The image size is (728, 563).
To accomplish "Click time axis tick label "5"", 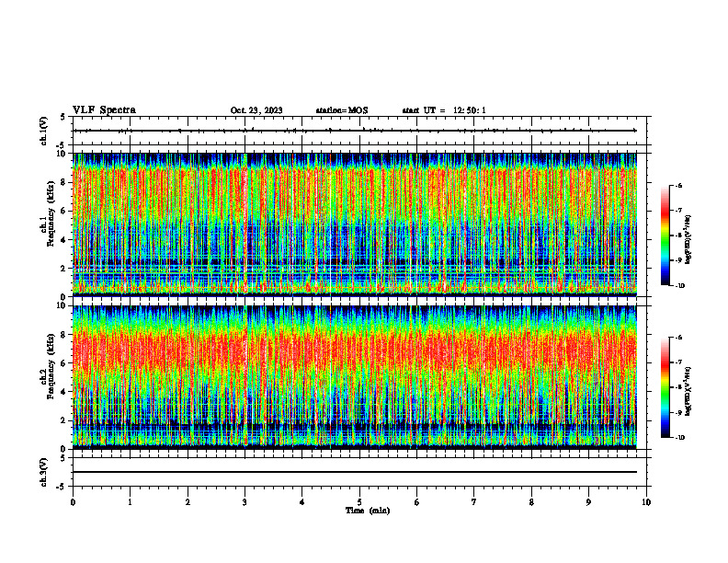I will pos(359,502).
